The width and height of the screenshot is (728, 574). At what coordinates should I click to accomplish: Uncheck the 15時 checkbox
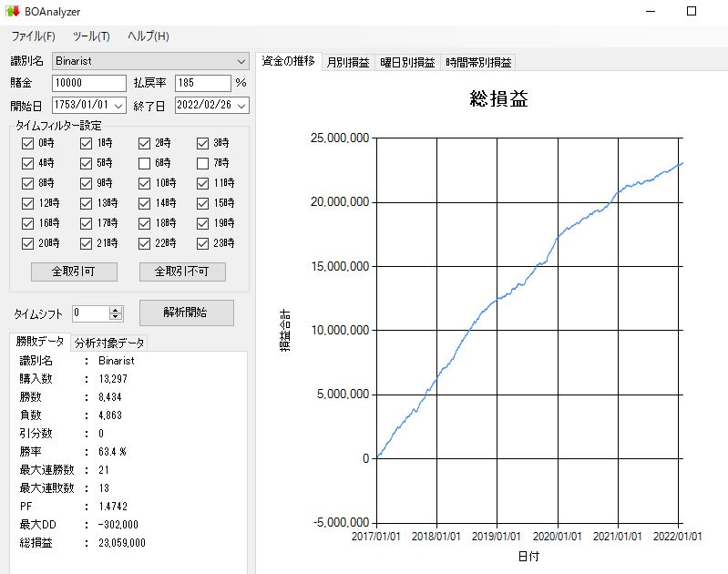click(x=202, y=203)
